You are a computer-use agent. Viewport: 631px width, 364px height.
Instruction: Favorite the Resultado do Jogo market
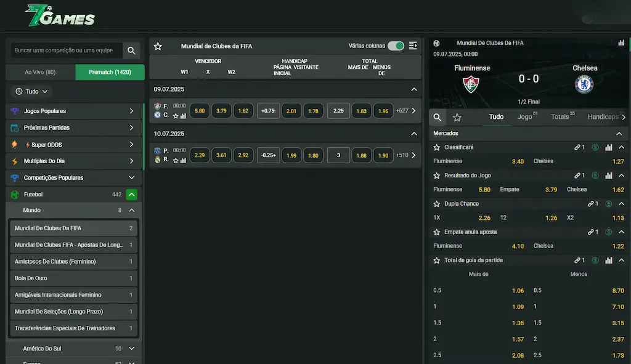437,176
